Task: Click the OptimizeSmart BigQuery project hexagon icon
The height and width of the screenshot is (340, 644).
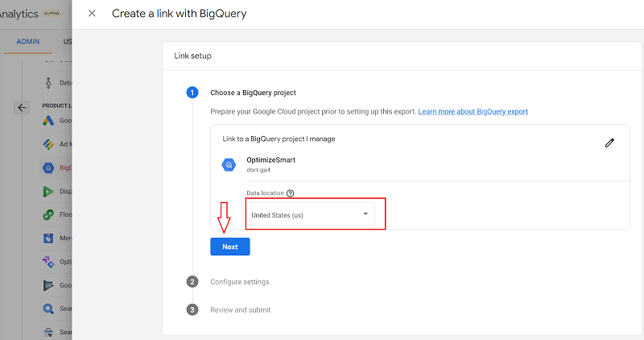Action: (229, 165)
